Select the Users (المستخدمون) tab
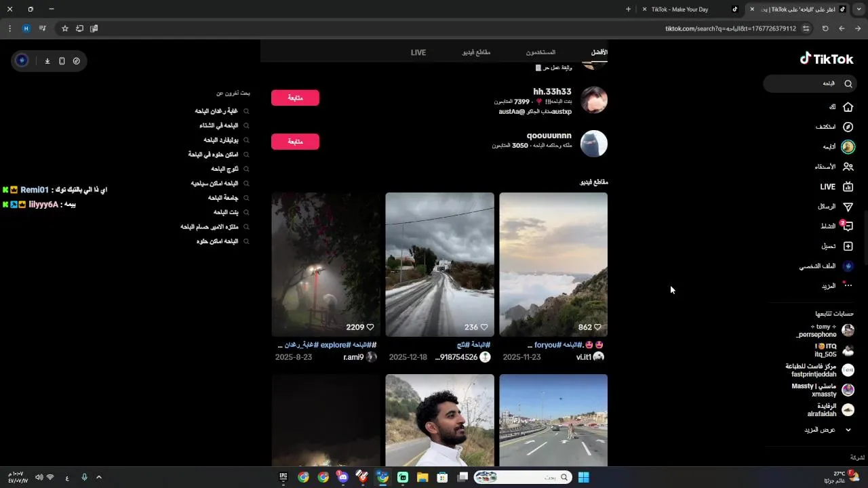The height and width of the screenshot is (488, 868). [540, 52]
